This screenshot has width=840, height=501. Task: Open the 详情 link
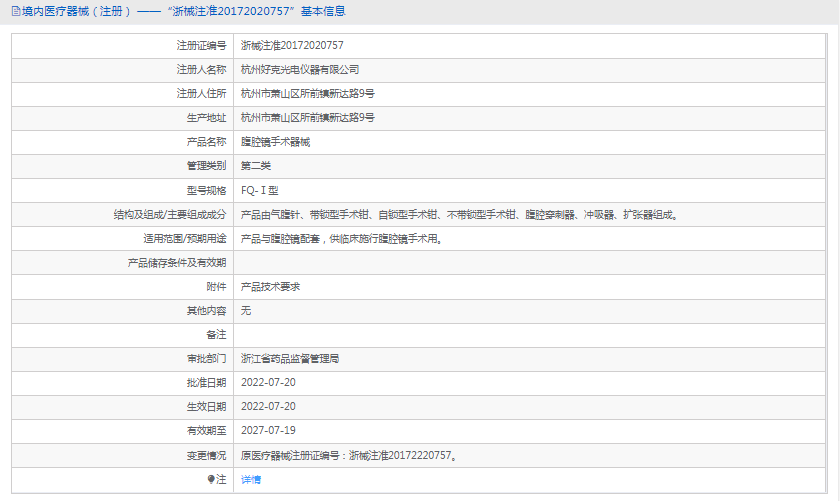point(251,480)
